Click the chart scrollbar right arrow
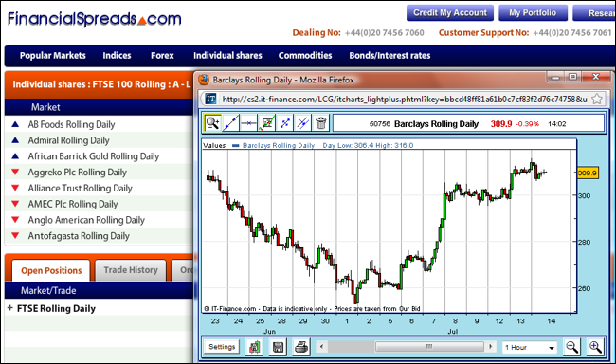Viewport: 616px width, 364px height. [490, 347]
